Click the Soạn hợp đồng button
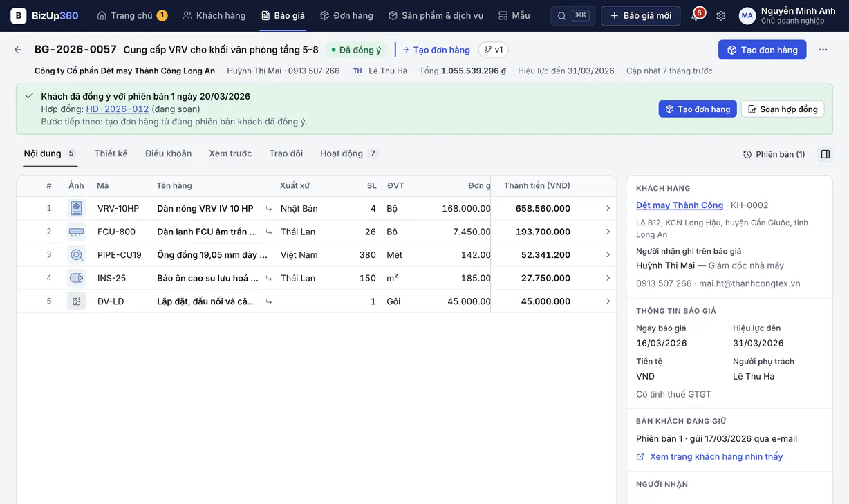This screenshot has width=849, height=504. tap(783, 109)
